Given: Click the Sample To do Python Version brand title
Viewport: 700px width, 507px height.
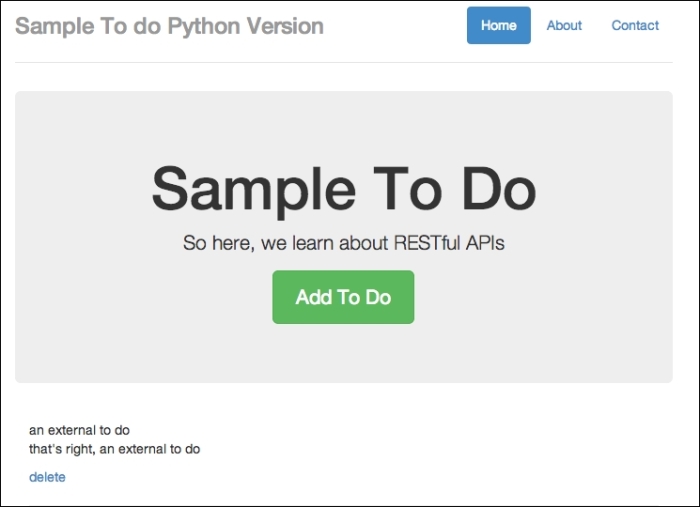Looking at the screenshot, I should coord(169,25).
